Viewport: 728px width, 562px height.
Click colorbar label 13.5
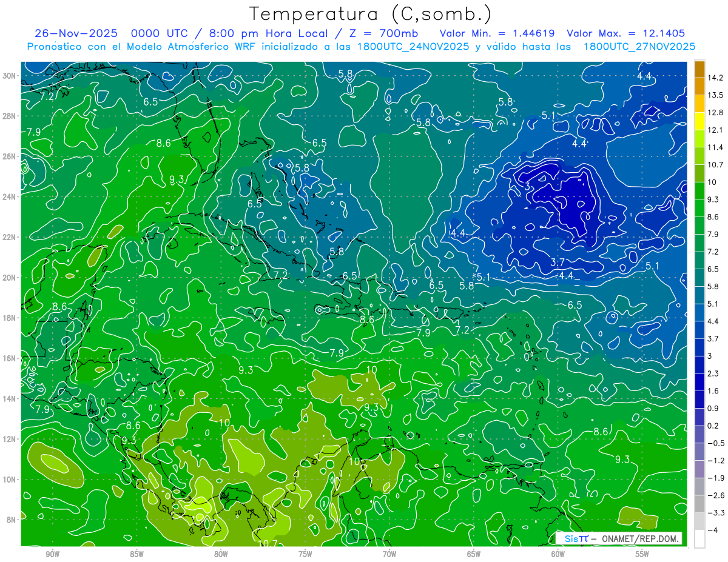coord(715,95)
